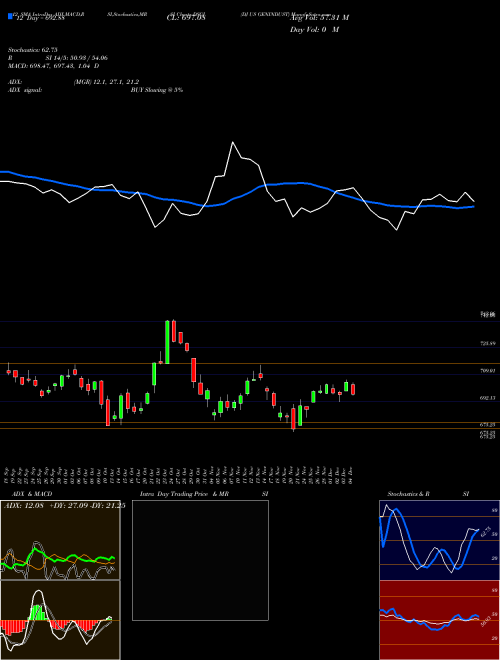Click the 'Intra Day Trading Price & MR' title

[184, 494]
